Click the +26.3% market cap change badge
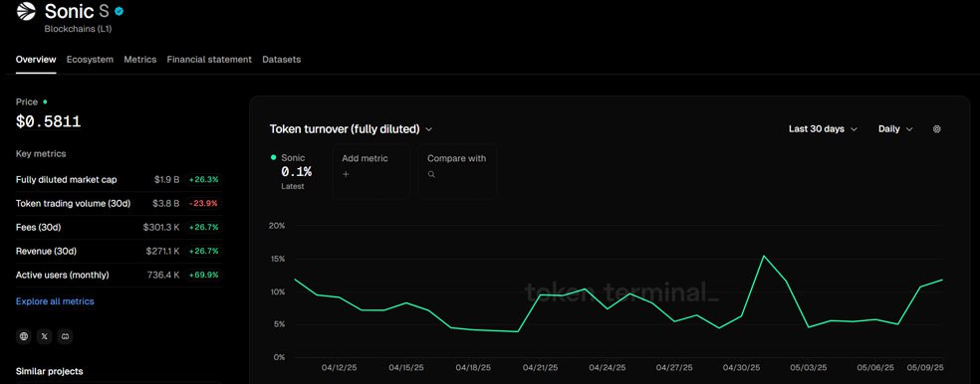 [204, 180]
